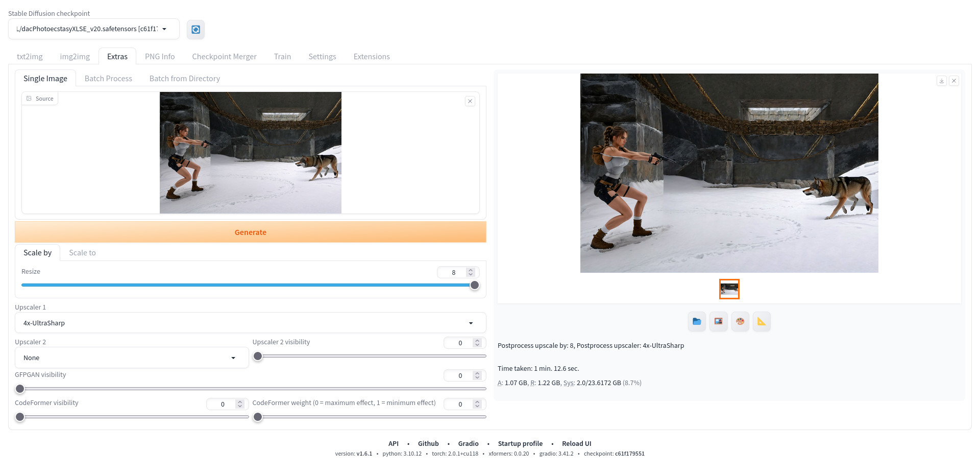This screenshot has width=980, height=474.
Task: Open the Upscaler 2 dropdown
Action: (x=132, y=358)
